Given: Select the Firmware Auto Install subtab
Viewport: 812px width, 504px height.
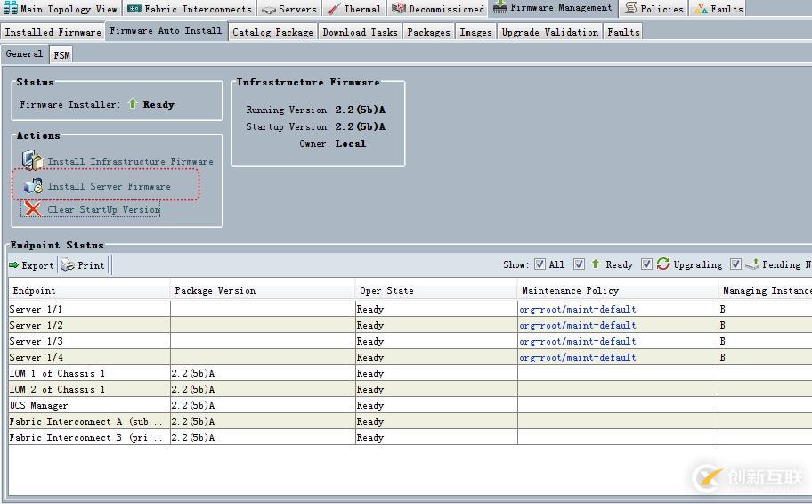Looking at the screenshot, I should [166, 30].
